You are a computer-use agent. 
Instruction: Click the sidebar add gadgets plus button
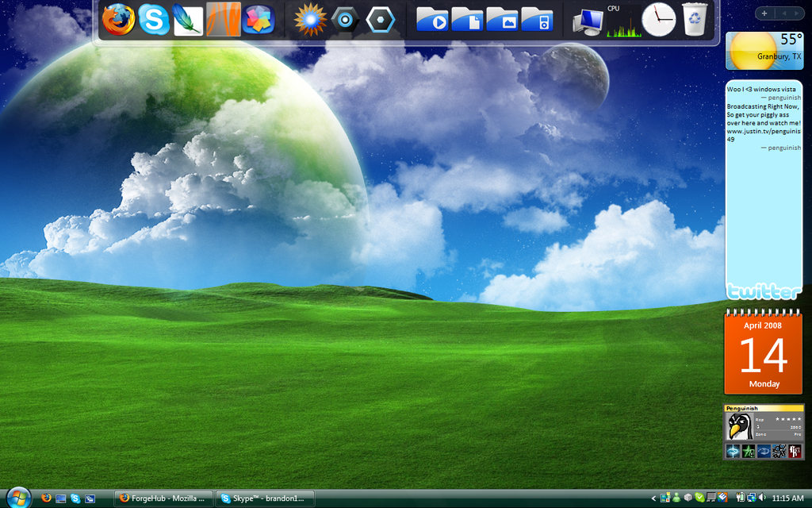coord(764,13)
